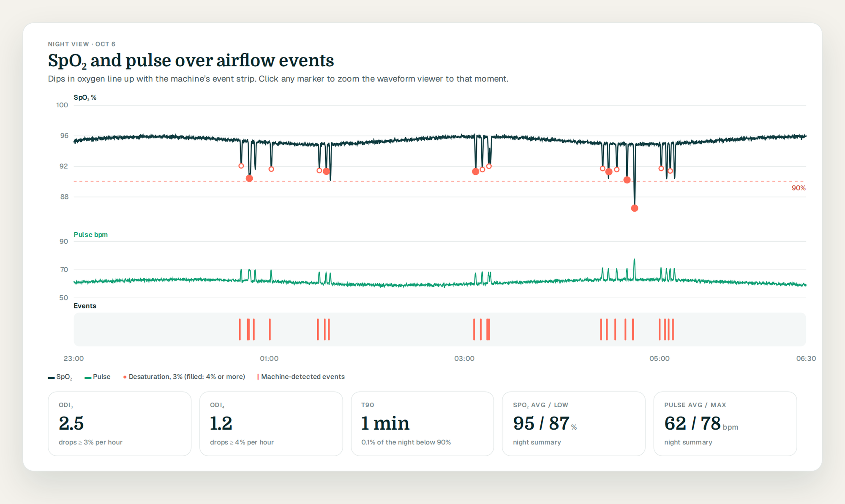Toggle the SpO₂ series in the legend

(60, 377)
